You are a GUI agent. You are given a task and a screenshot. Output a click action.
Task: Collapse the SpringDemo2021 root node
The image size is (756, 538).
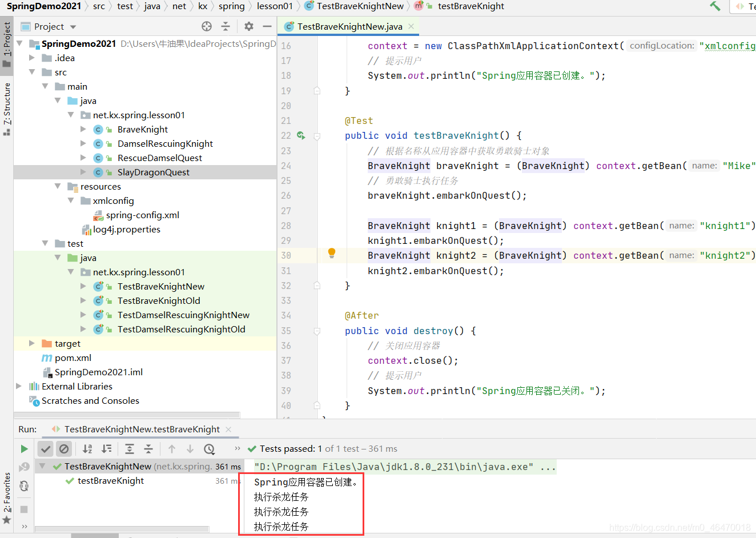(x=20, y=43)
